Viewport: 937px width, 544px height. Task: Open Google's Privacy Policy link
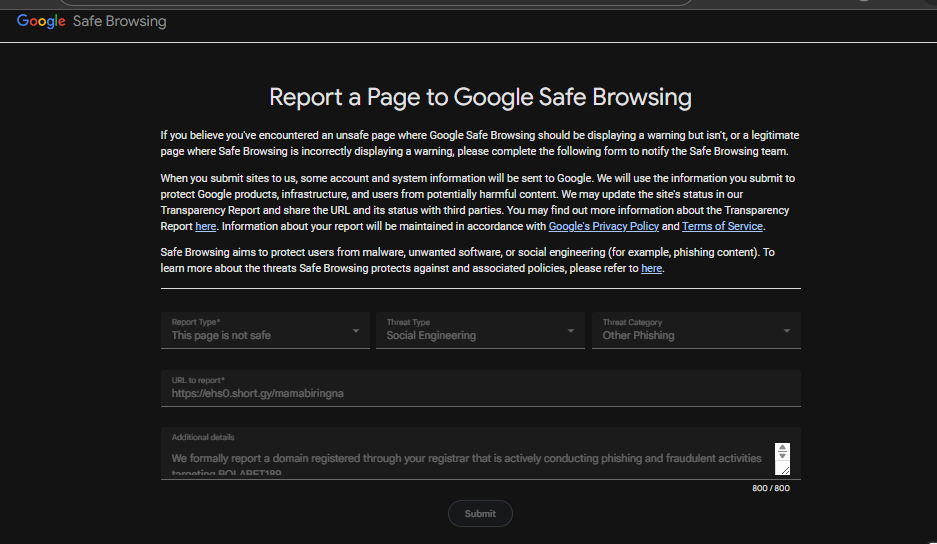tap(604, 227)
